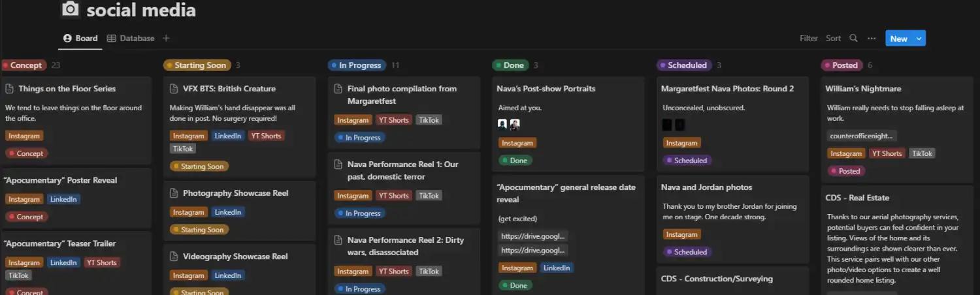
Task: Click the Starting Soon column header tag
Action: coord(197,65)
